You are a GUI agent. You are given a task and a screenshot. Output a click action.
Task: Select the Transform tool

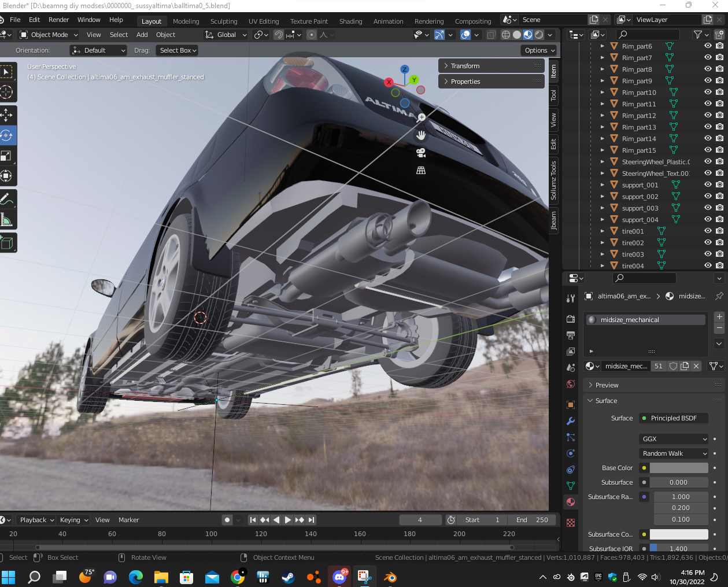pyautogui.click(x=6, y=176)
